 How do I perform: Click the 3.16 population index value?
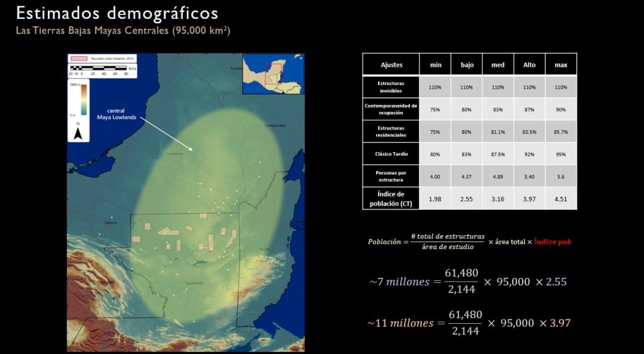click(x=498, y=199)
